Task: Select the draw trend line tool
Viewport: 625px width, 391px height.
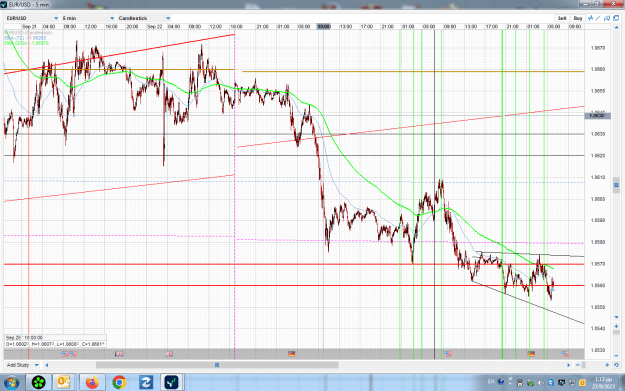Action: [598, 18]
